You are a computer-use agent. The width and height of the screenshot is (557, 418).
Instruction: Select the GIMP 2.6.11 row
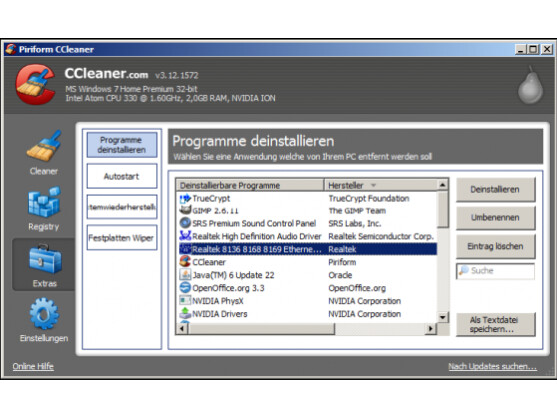point(308,210)
